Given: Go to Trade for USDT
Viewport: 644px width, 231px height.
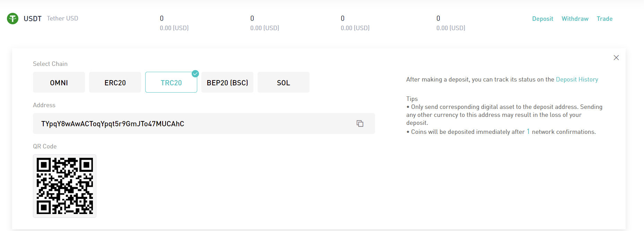Looking at the screenshot, I should (x=604, y=19).
